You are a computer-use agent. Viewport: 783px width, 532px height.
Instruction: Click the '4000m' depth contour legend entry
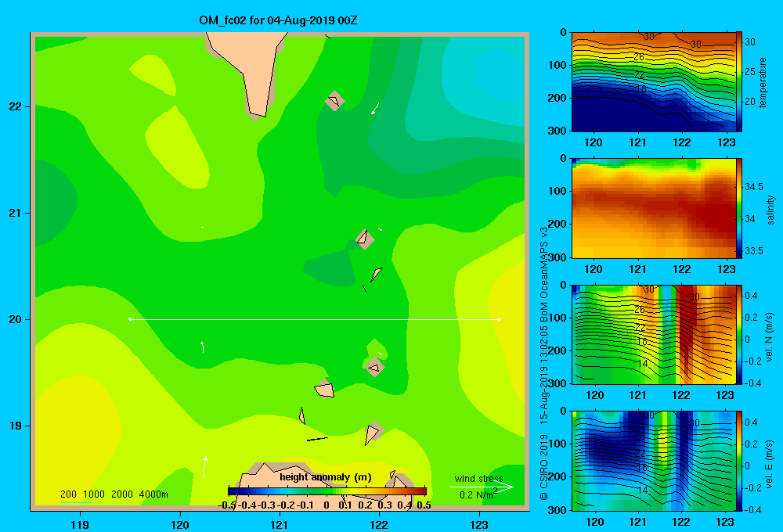tap(153, 494)
